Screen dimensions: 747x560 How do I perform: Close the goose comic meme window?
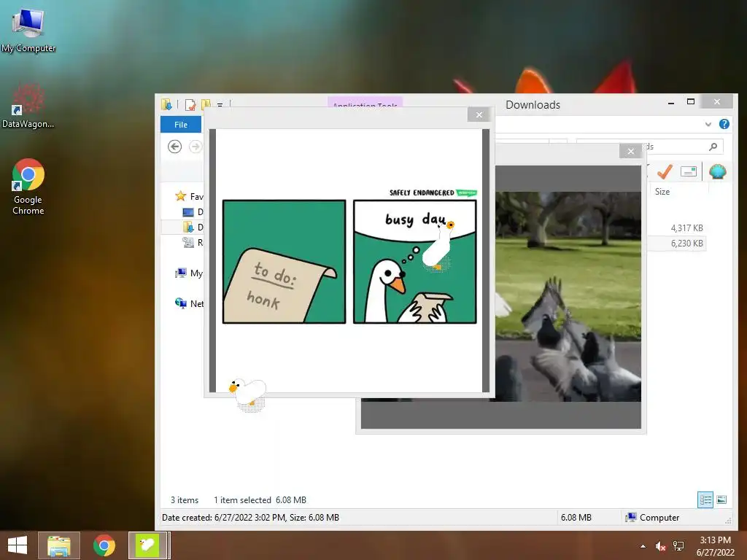click(479, 114)
